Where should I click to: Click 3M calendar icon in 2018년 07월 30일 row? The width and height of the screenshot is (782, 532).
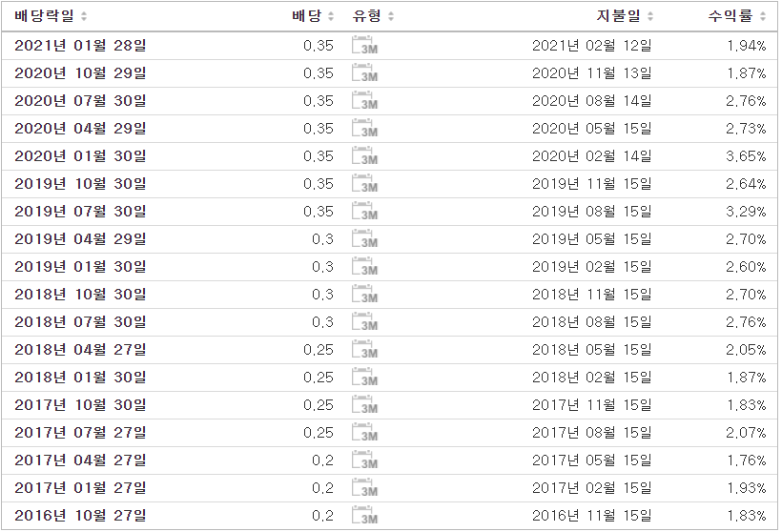[x=364, y=322]
